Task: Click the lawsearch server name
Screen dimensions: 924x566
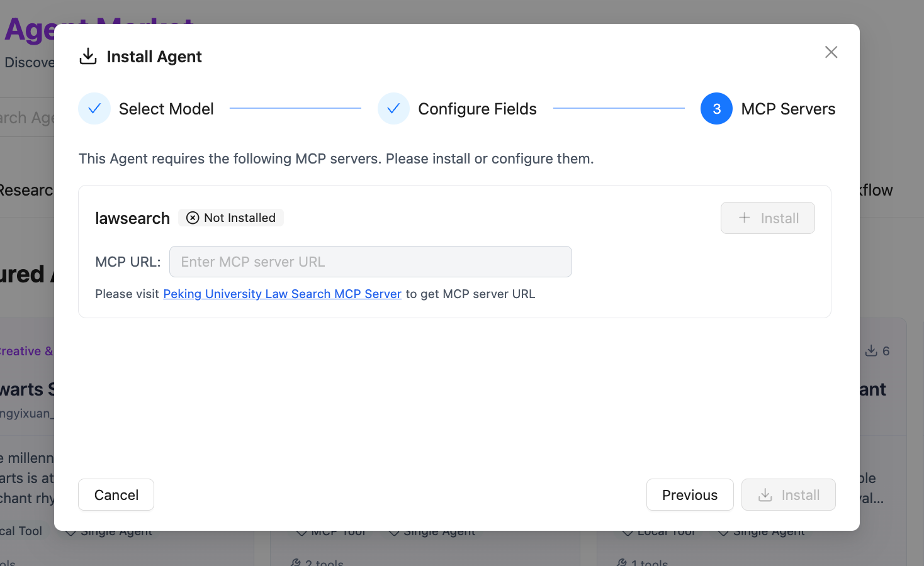Action: (x=132, y=218)
